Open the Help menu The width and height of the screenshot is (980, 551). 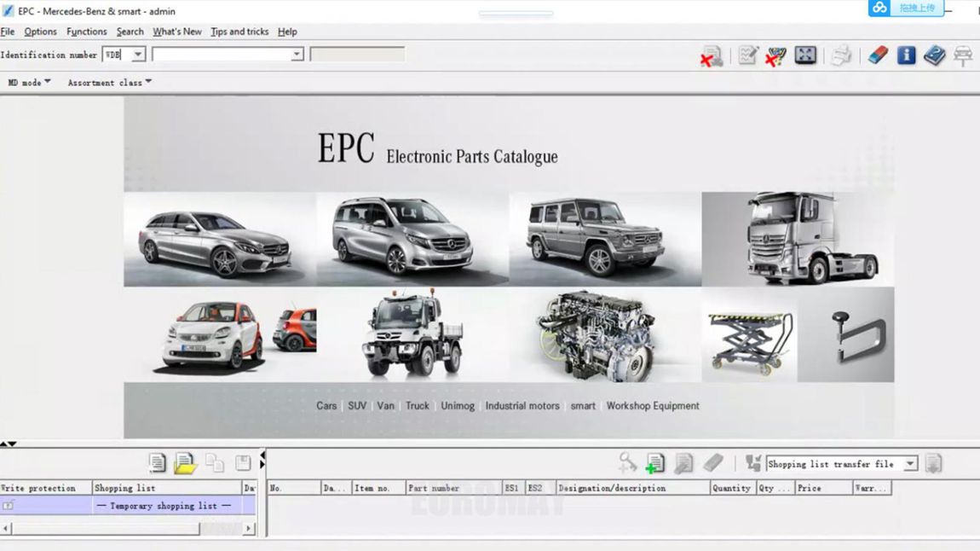point(287,32)
